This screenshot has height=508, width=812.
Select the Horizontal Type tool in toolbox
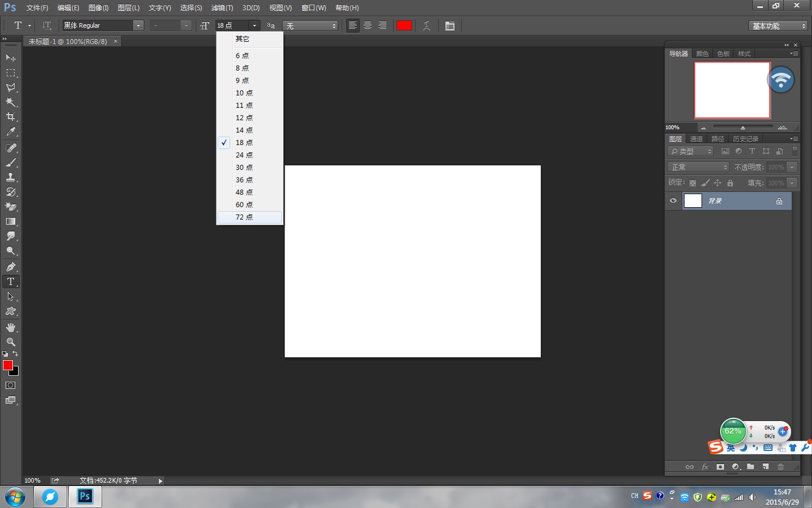[x=11, y=282]
